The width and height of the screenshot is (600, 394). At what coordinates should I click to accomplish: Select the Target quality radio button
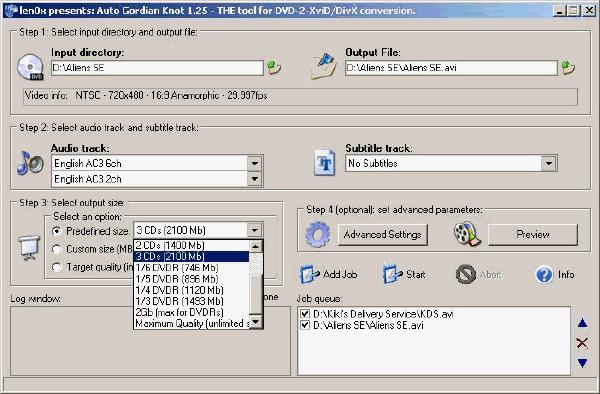[x=57, y=267]
